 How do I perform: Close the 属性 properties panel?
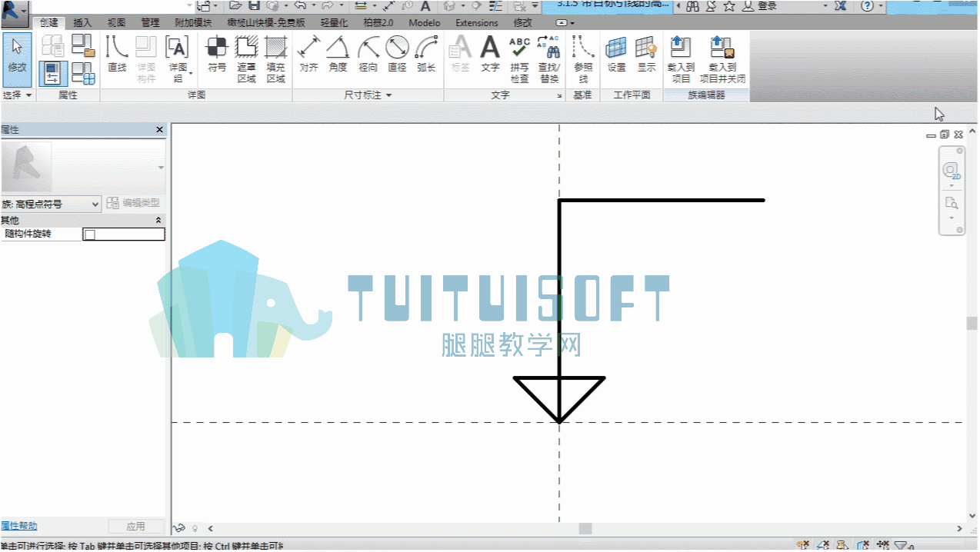pyautogui.click(x=160, y=130)
